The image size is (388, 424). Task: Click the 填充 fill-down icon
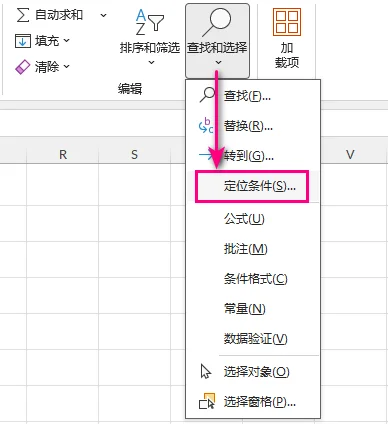point(23,41)
